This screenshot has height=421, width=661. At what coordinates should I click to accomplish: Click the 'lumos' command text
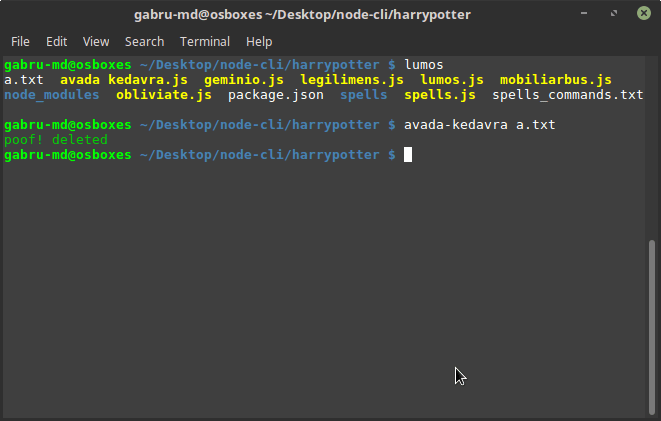(424, 65)
